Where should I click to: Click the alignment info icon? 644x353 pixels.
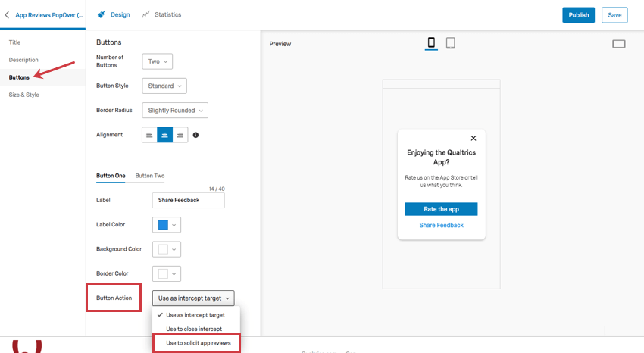pyautogui.click(x=196, y=135)
